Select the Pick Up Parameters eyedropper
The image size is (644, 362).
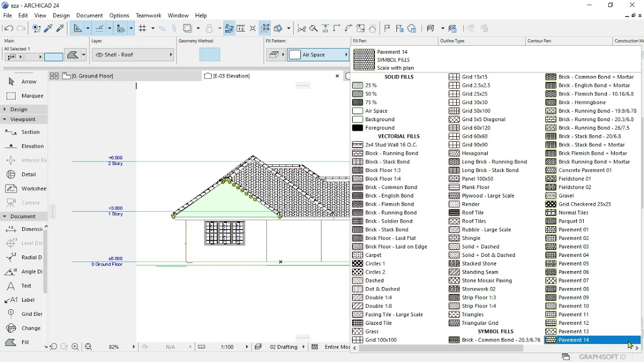coord(48,29)
